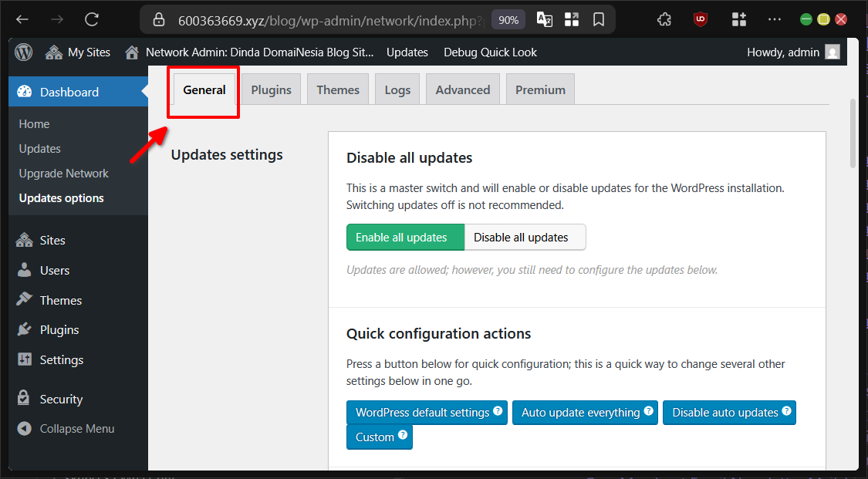
Task: Click the Security shield icon
Action: point(24,399)
